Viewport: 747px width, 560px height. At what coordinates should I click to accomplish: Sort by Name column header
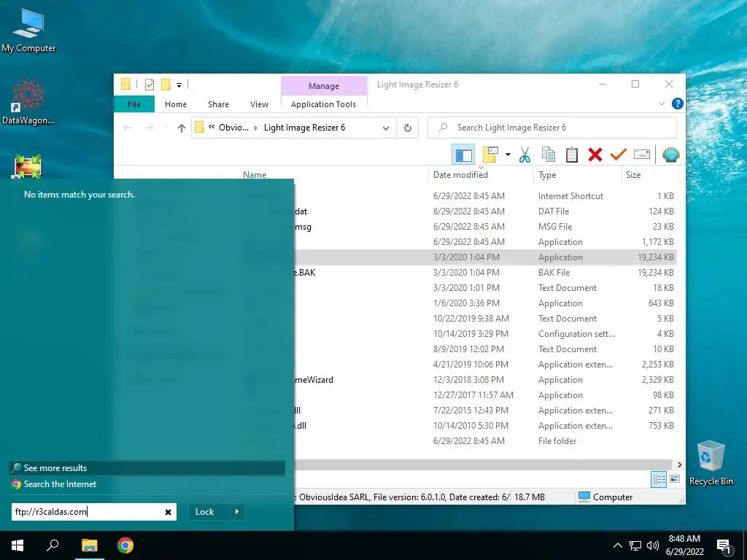point(255,175)
